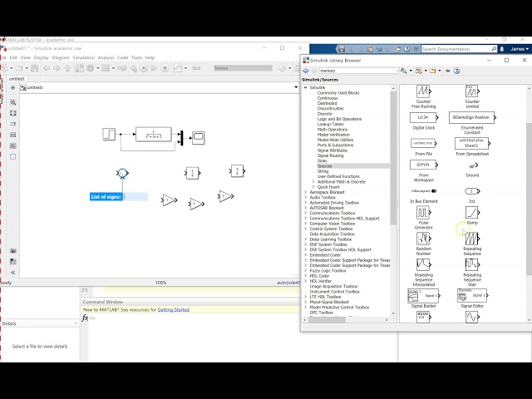Image resolution: width=532 pixels, height=399 pixels.
Task: Click the library search box containing memory
Action: coord(357,71)
